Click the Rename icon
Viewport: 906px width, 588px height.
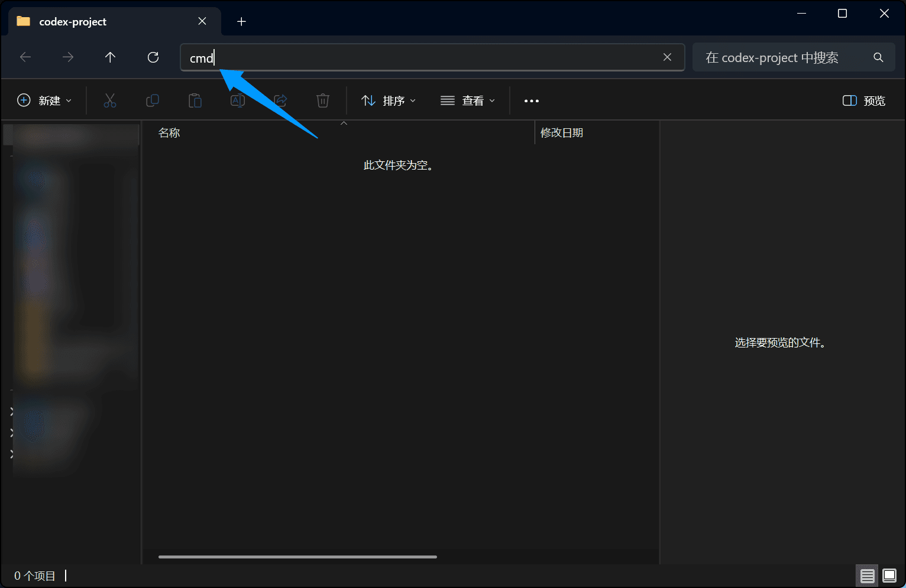(x=238, y=100)
